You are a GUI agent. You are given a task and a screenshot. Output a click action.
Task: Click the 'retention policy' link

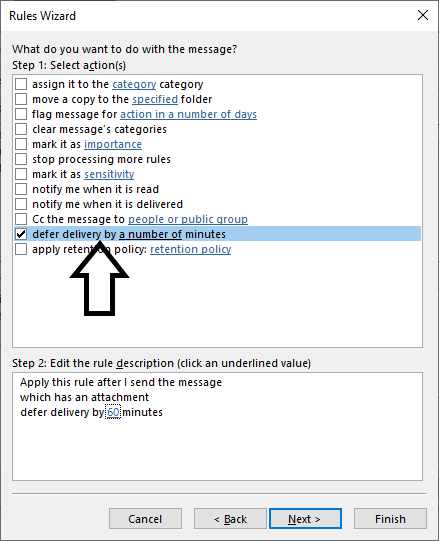(x=191, y=249)
